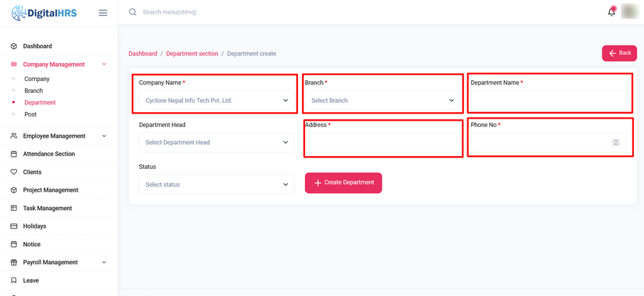Open the Company Name dropdown

(216, 101)
